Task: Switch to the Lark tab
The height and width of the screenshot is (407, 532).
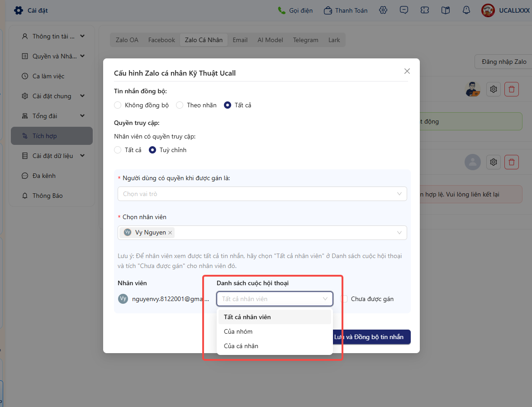Action: point(334,40)
